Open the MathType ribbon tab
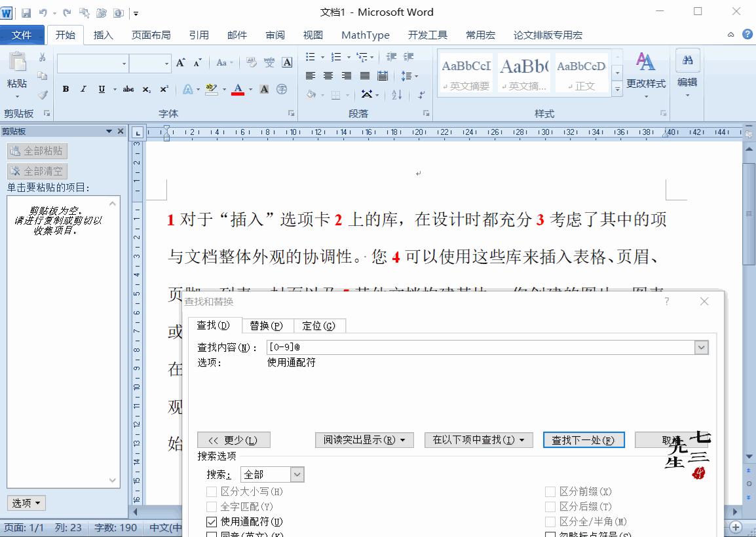Screen dimensions: 756x537 click(365, 35)
